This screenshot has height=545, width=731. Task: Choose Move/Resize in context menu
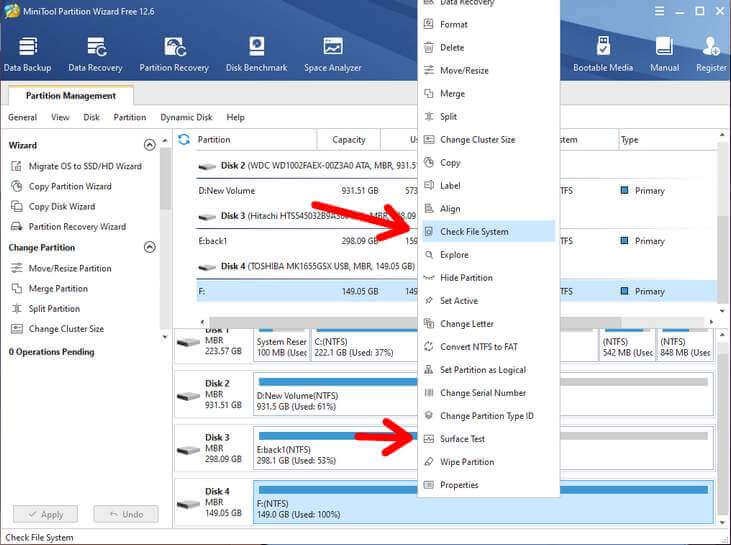[488, 70]
